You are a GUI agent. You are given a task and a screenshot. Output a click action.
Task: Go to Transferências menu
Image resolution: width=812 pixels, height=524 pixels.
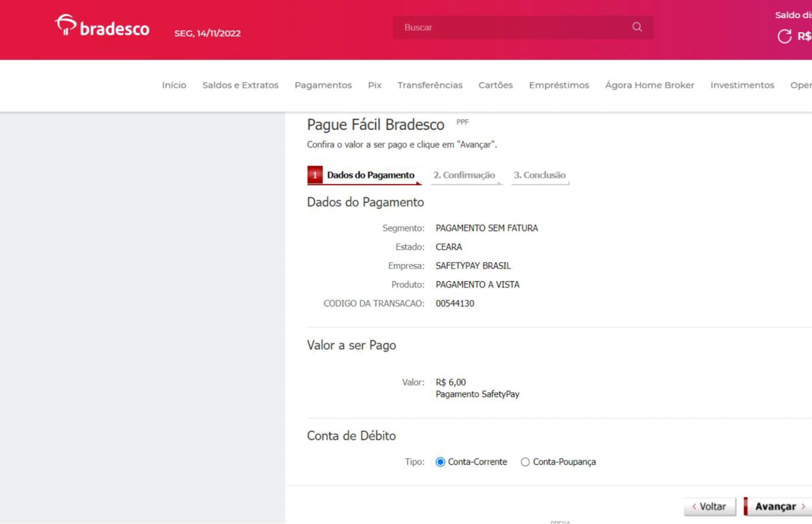point(430,85)
